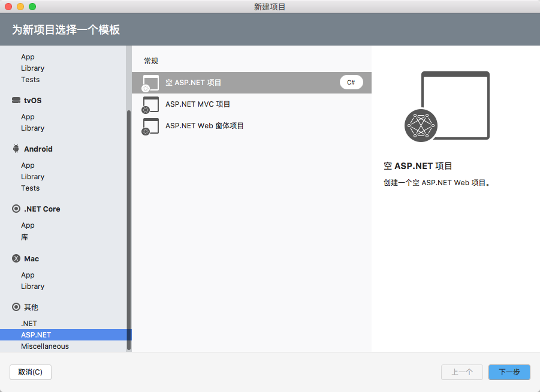Click the 其他 category icon
The height and width of the screenshot is (392, 540).
[x=16, y=307]
